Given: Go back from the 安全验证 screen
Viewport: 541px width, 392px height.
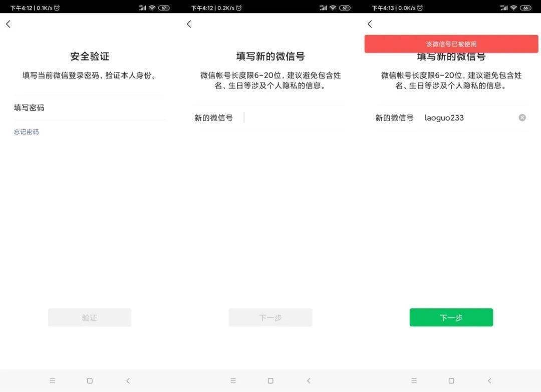Looking at the screenshot, I should (9, 24).
